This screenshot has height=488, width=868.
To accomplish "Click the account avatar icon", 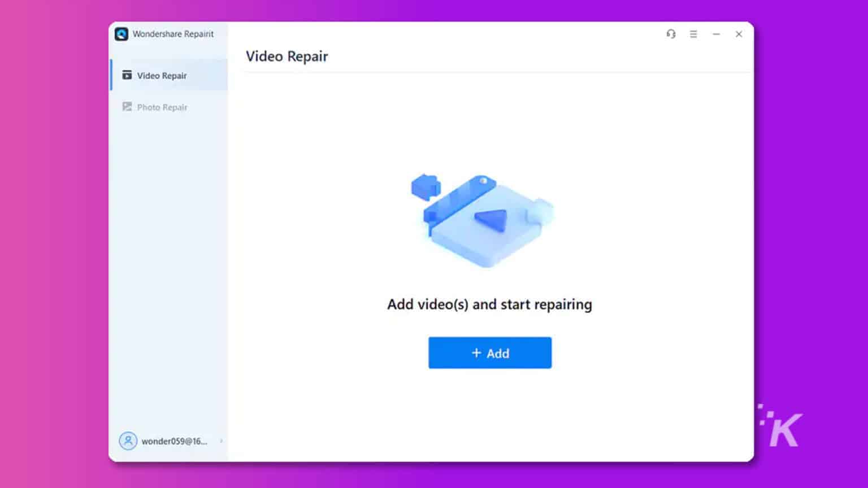I will coord(128,441).
